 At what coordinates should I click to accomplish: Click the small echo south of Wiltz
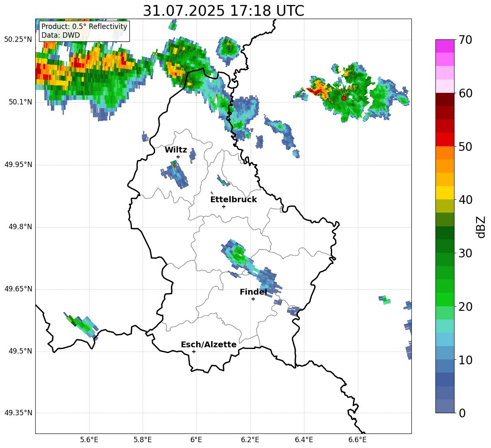pyautogui.click(x=175, y=174)
